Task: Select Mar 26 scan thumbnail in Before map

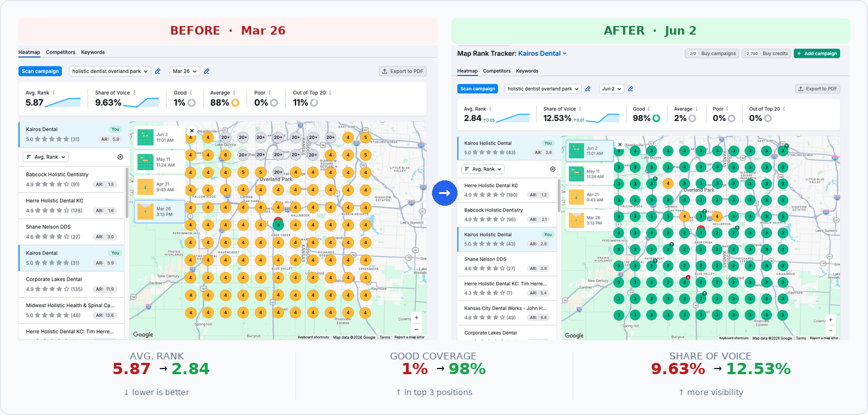Action: tap(160, 211)
